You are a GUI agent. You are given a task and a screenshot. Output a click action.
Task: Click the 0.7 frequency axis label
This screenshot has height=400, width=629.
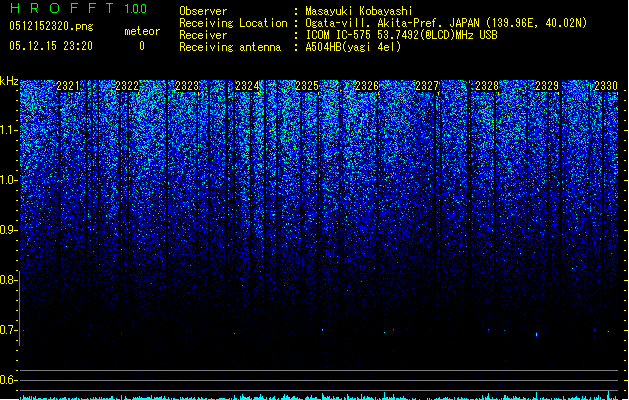pyautogui.click(x=8, y=330)
